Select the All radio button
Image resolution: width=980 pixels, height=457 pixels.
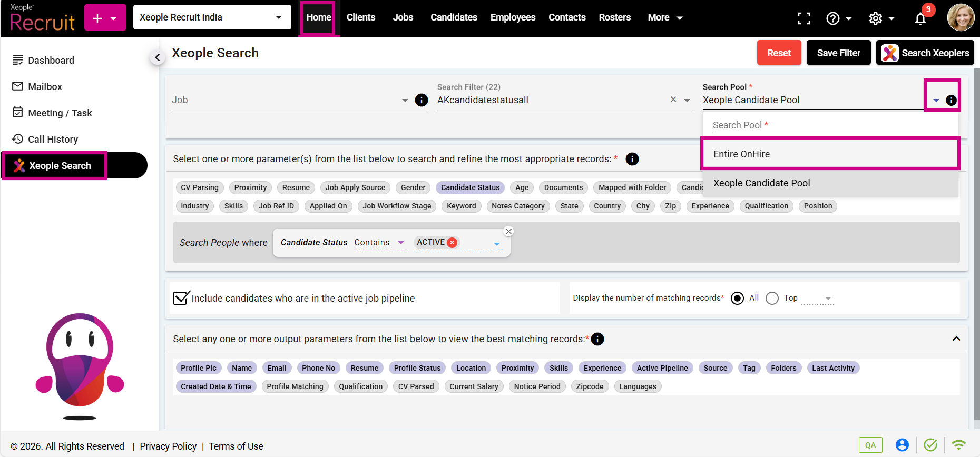click(x=738, y=298)
